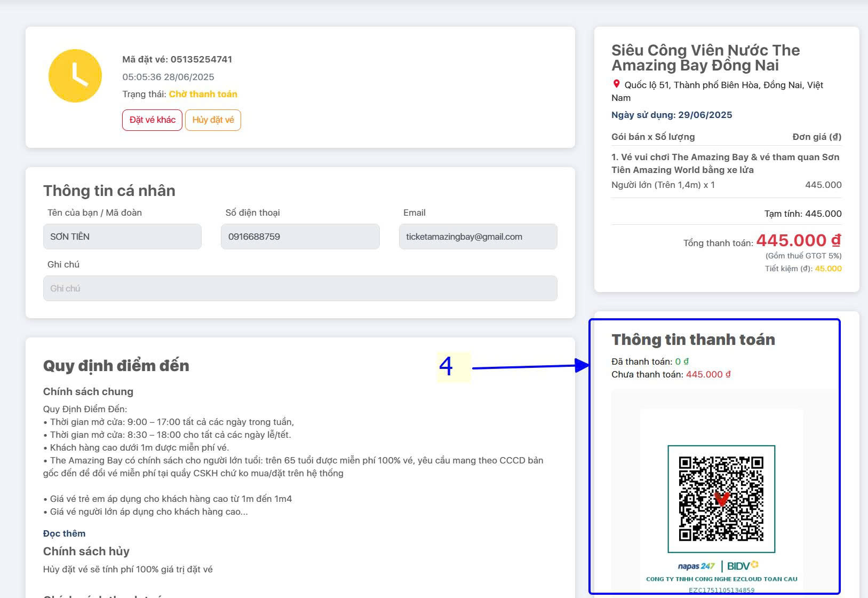Click the name field containing SƠN TIÊN
Image resolution: width=868 pixels, height=598 pixels.
pyautogui.click(x=122, y=237)
